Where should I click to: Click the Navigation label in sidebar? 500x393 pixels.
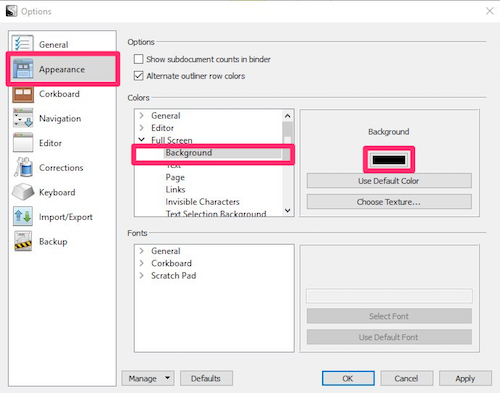pos(60,119)
